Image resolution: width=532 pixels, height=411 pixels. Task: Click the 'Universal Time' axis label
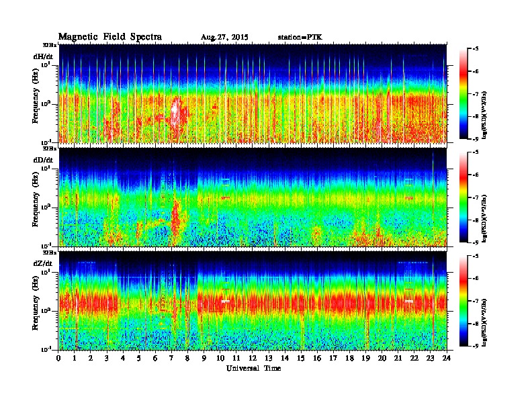(x=253, y=368)
